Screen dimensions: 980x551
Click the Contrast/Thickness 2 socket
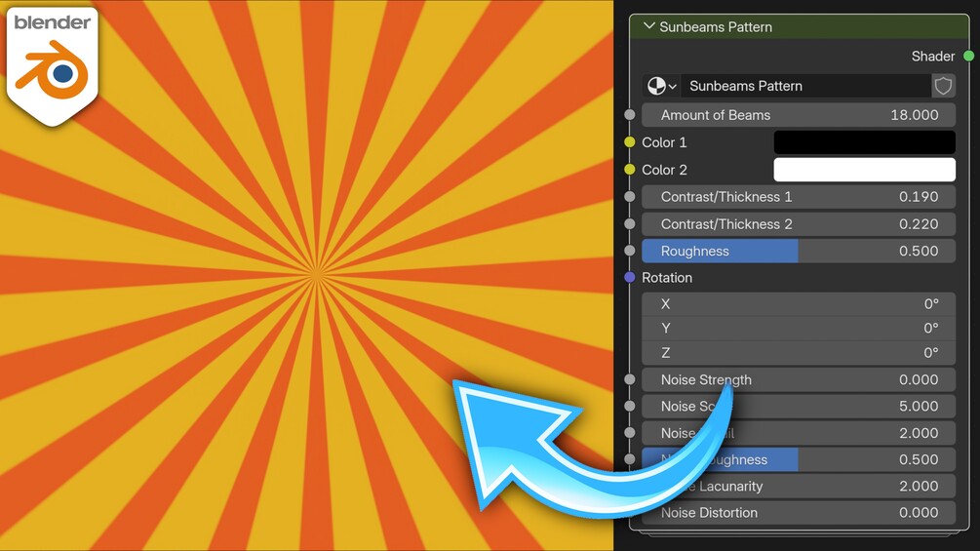coord(630,223)
